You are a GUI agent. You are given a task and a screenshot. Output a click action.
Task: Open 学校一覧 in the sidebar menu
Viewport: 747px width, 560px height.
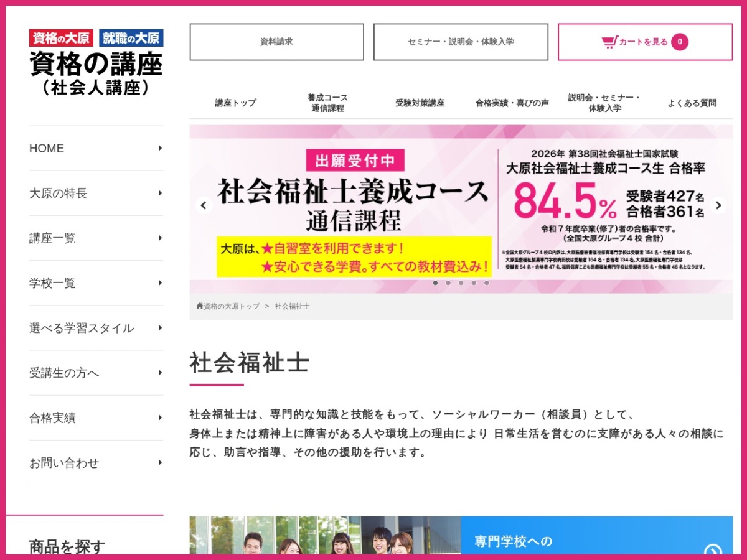tap(96, 282)
